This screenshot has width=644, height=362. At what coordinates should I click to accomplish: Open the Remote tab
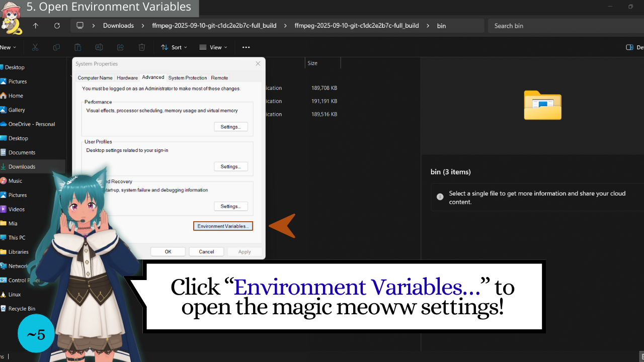219,78
